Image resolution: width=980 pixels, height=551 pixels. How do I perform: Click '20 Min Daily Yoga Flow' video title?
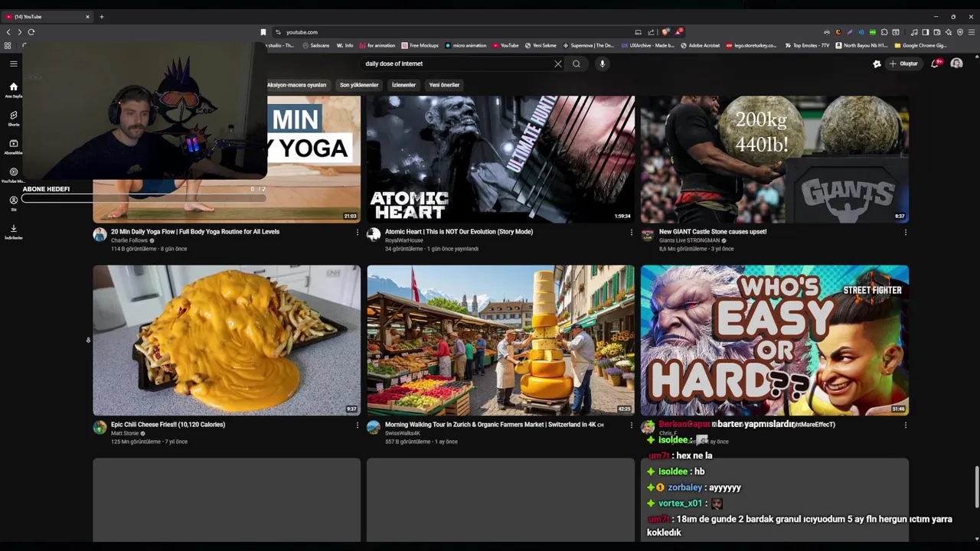(195, 232)
